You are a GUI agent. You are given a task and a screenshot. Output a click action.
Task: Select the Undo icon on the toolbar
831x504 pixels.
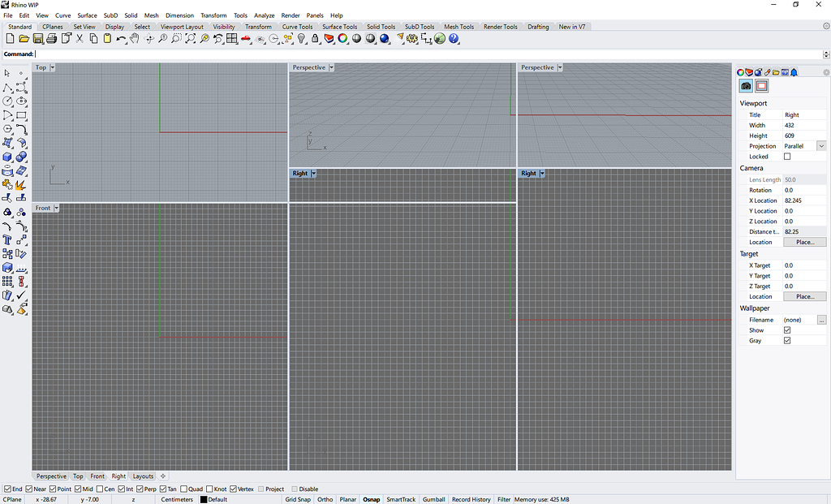click(121, 38)
